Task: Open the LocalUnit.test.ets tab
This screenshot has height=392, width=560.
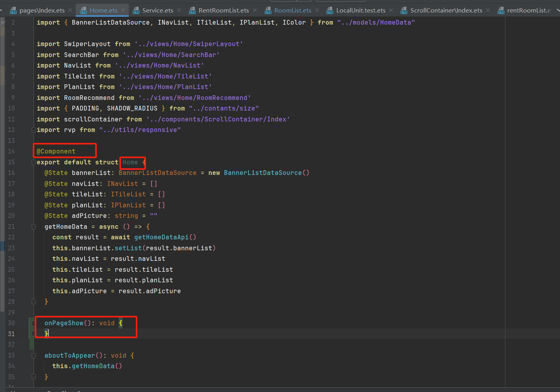Action: [x=361, y=11]
